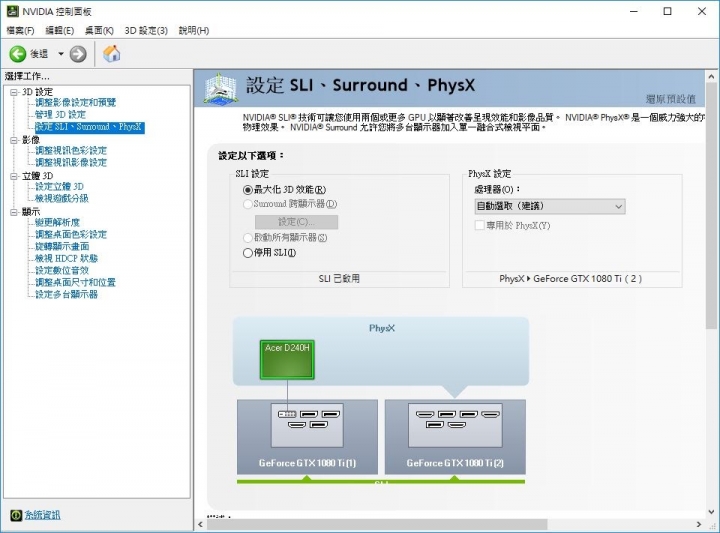Image resolution: width=720 pixels, height=533 pixels.
Task: Maximize the NVIDIA control panel window
Action: point(668,11)
